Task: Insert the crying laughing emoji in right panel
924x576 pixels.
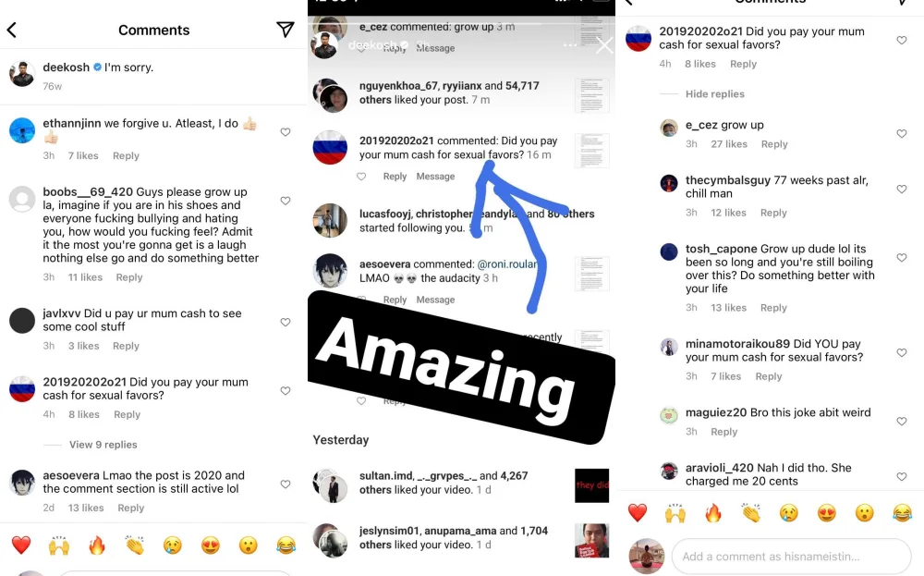Action: coord(902,513)
